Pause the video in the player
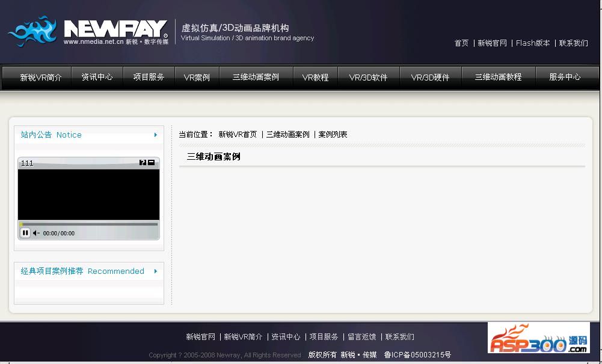This screenshot has width=602, height=364. click(x=25, y=233)
